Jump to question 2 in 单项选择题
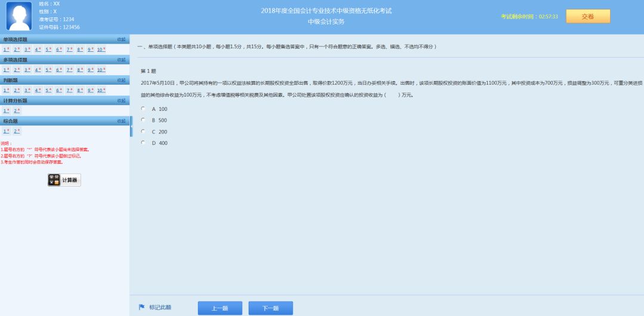The width and height of the screenshot is (644, 316). click(x=17, y=49)
